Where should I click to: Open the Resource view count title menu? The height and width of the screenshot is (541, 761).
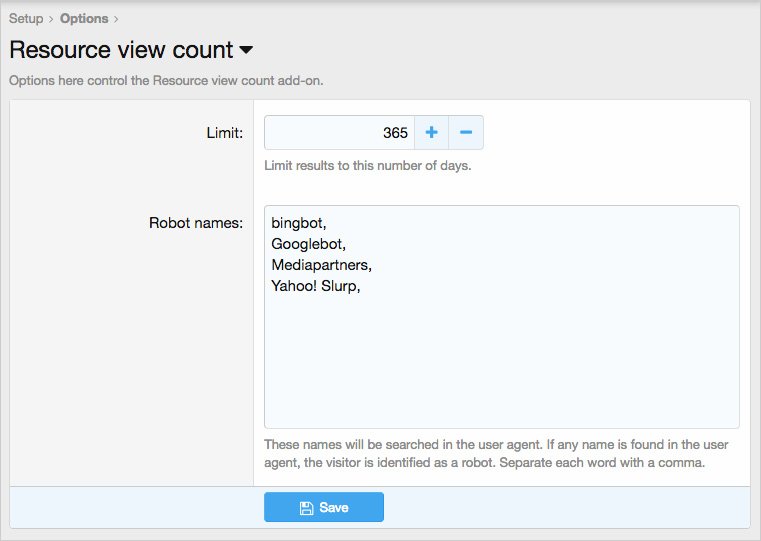[x=121, y=49]
